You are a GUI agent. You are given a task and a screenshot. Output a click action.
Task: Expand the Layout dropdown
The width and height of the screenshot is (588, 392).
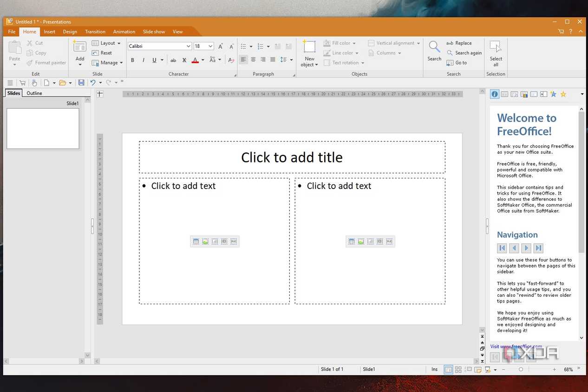coord(106,43)
